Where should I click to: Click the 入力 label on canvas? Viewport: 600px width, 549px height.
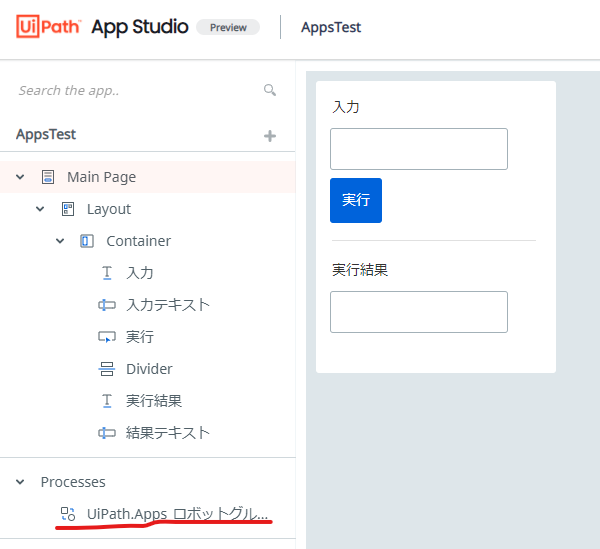[346, 107]
